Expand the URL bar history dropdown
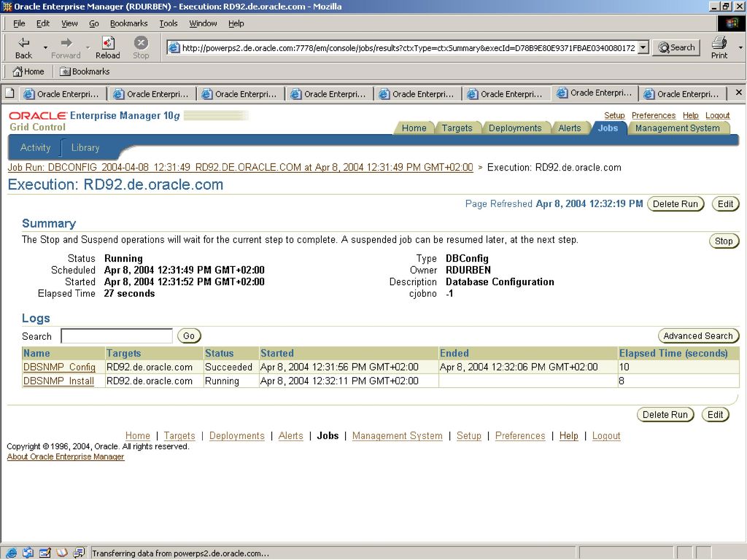747x560 pixels. (643, 47)
